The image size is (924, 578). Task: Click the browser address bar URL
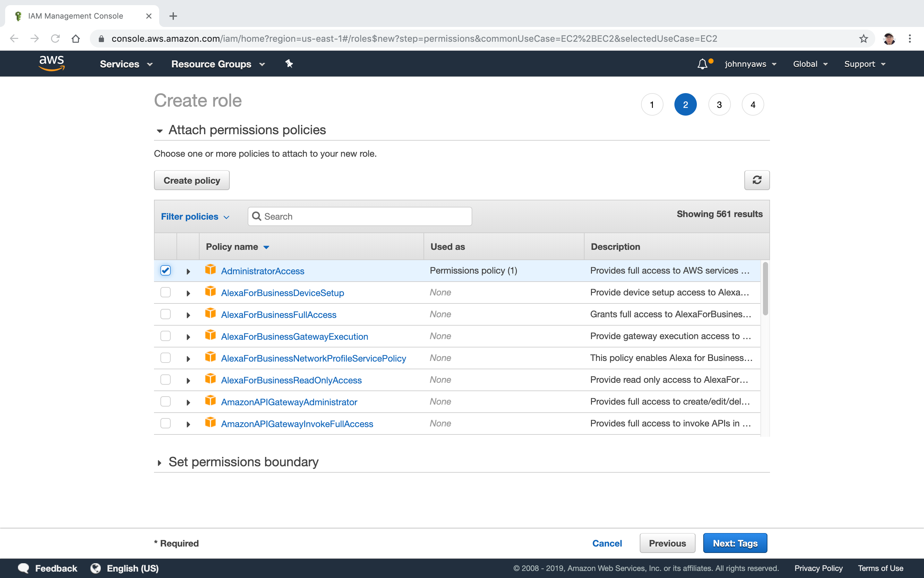[x=414, y=39]
